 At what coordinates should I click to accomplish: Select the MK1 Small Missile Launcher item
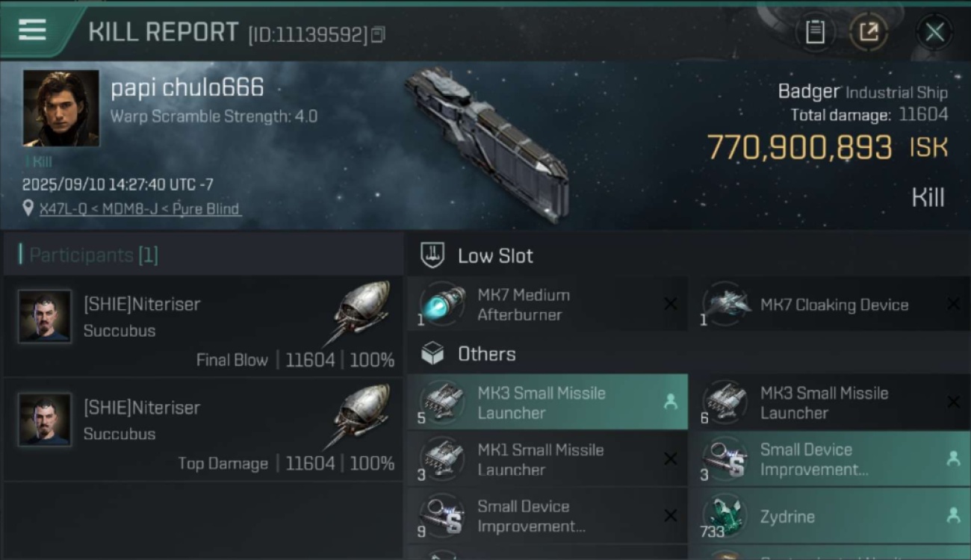(541, 459)
